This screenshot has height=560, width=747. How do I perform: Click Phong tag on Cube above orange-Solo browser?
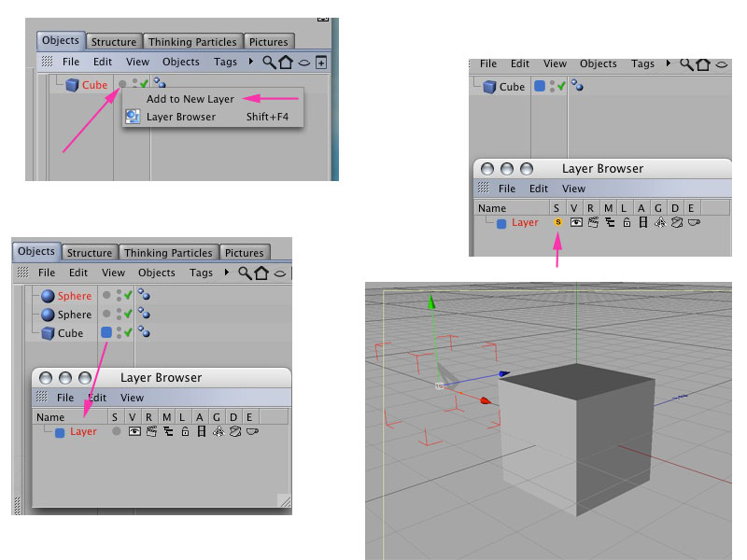click(x=577, y=85)
